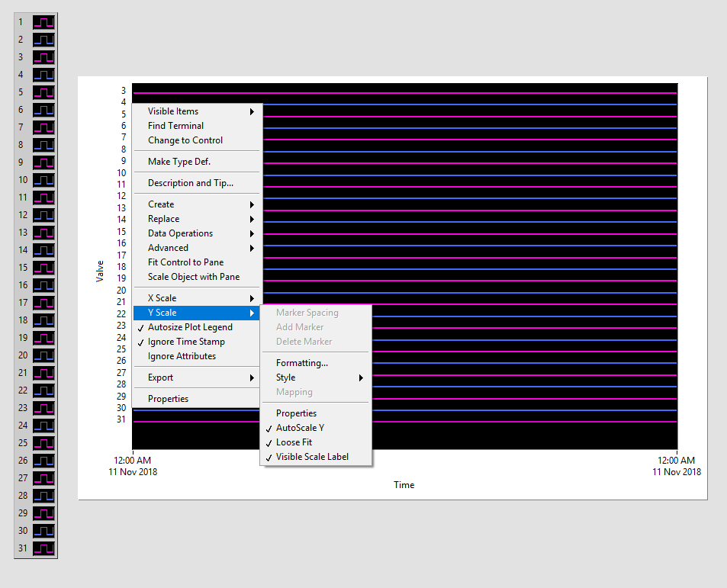Click the plot 11 legend waveform icon
The image size is (727, 588).
(43, 198)
